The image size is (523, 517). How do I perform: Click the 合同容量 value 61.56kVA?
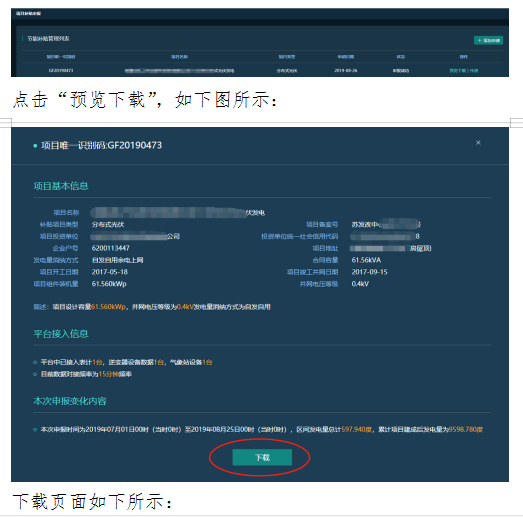(366, 260)
